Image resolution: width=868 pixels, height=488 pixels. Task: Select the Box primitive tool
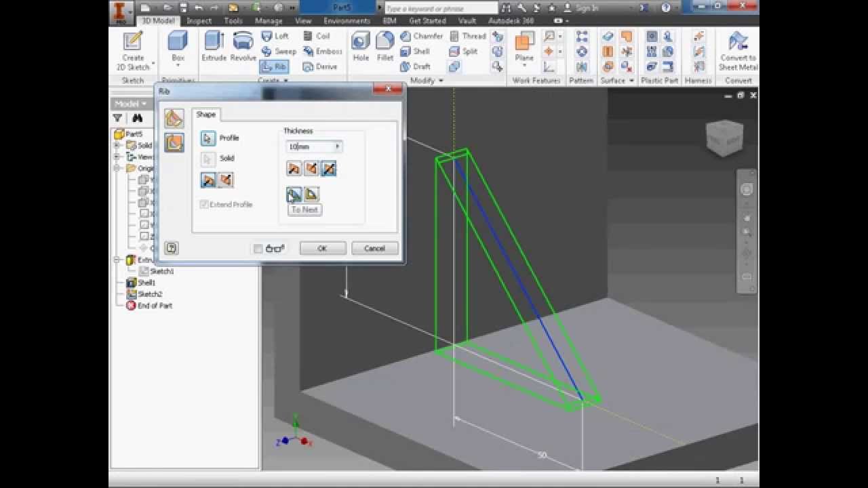coord(178,46)
